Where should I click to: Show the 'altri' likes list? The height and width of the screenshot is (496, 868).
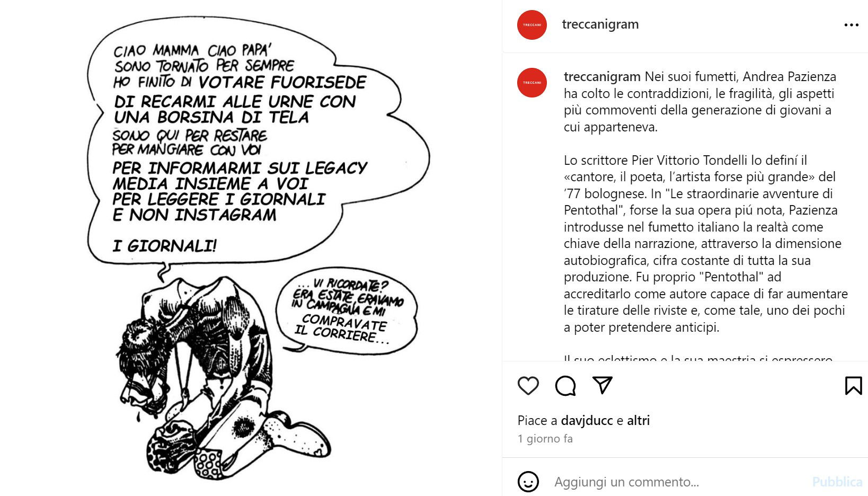click(x=638, y=420)
